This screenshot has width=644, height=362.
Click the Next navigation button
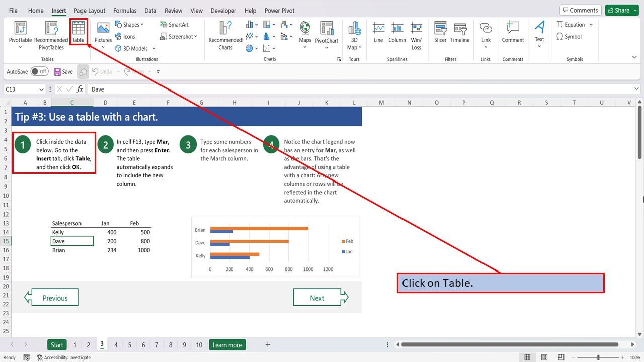[317, 297]
